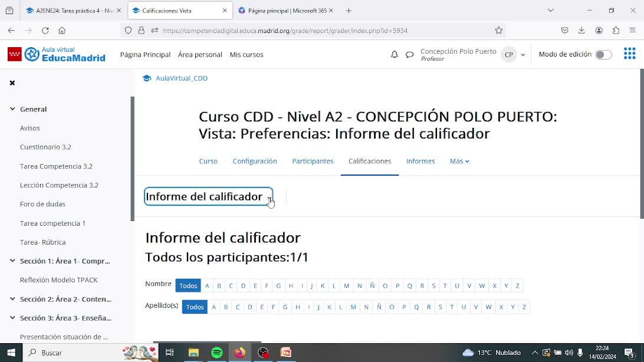
Task: Collapse Sección 2: Área 2 section
Action: pyautogui.click(x=12, y=299)
